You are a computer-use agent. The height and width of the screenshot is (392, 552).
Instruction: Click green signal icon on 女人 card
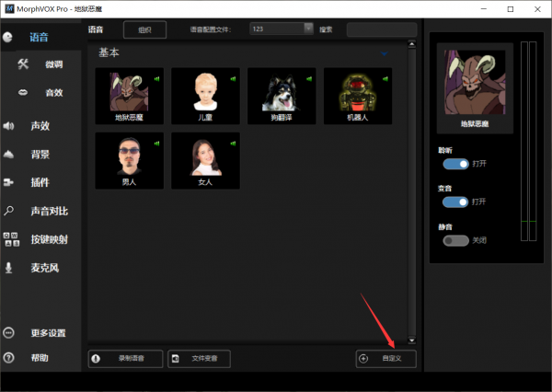[x=233, y=144]
